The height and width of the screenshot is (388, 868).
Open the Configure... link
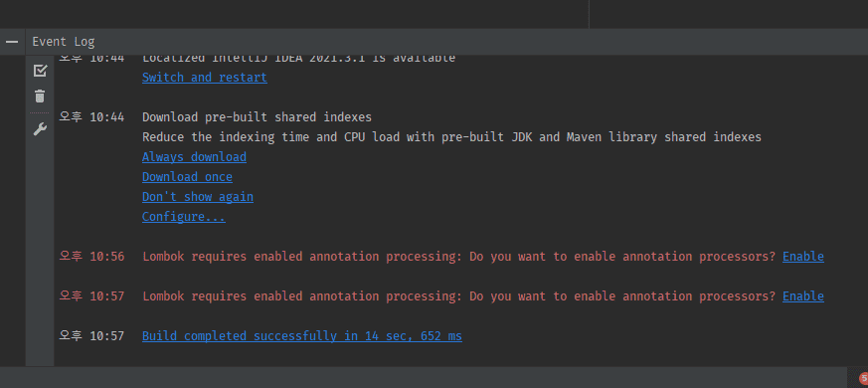click(184, 217)
